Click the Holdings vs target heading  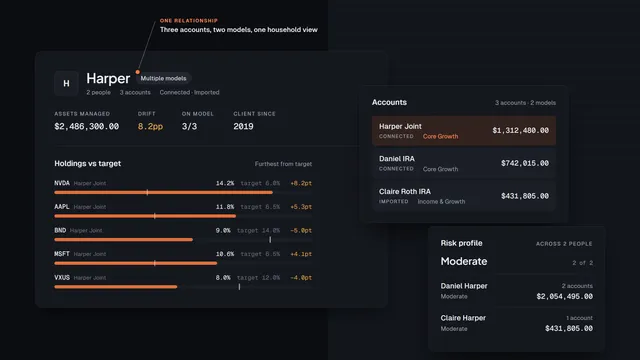[88, 164]
